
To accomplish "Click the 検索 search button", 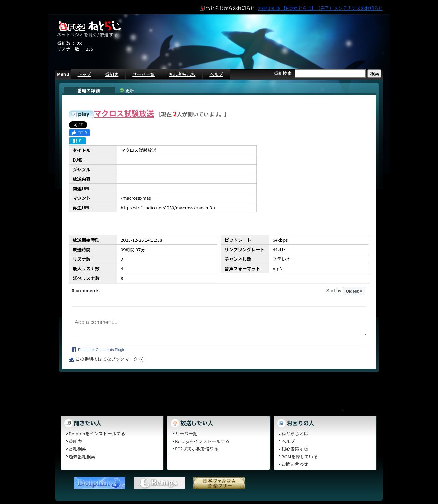I will (374, 73).
